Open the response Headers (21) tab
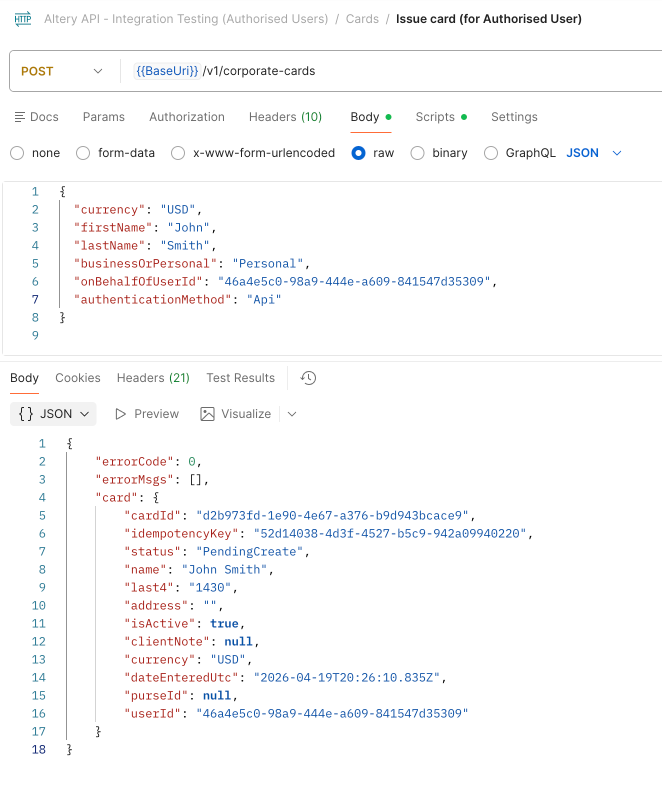Screen dimensions: 662x786 click(153, 378)
